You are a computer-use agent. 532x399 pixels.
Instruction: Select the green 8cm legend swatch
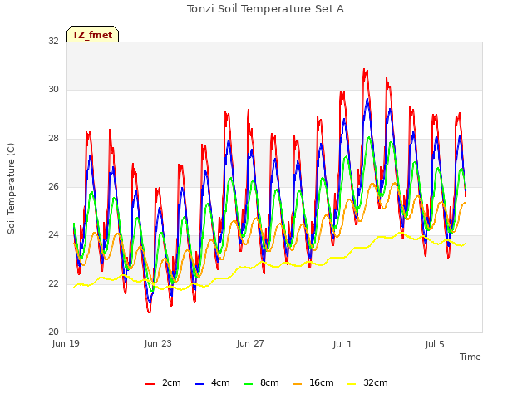pyautogui.click(x=249, y=384)
